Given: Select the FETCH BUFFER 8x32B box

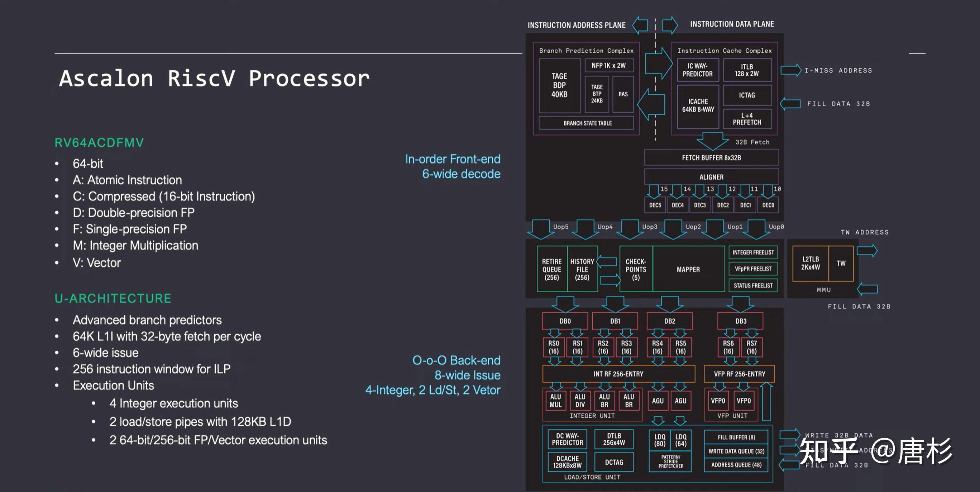Looking at the screenshot, I should point(711,158).
